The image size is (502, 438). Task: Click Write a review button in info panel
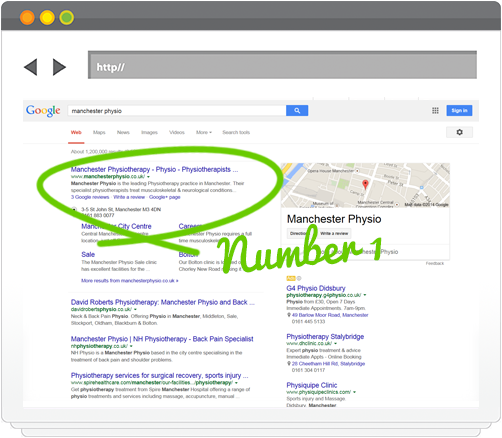pyautogui.click(x=334, y=234)
